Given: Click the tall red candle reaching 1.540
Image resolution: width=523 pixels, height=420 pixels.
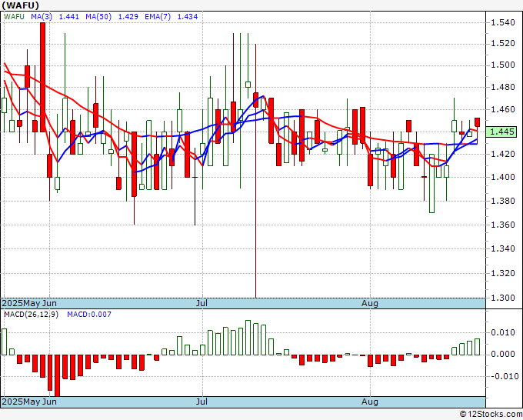Looking at the screenshot, I should pos(43,77).
